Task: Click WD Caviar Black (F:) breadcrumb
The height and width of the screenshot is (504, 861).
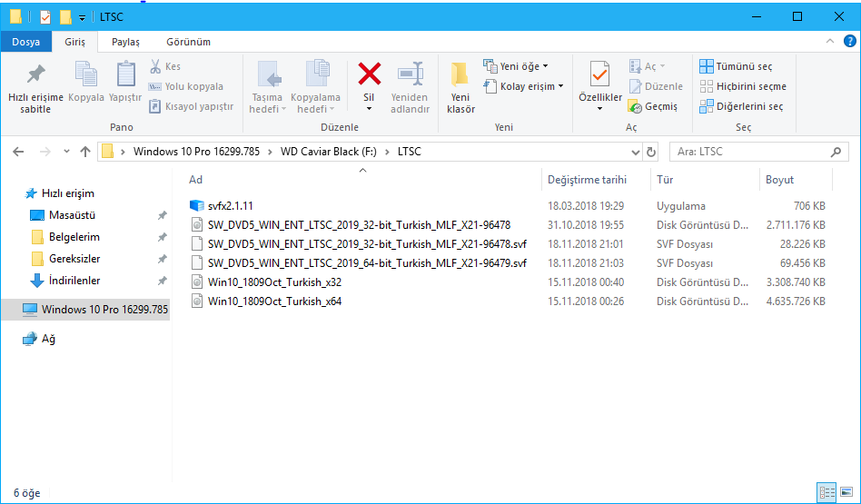Action: (x=329, y=152)
